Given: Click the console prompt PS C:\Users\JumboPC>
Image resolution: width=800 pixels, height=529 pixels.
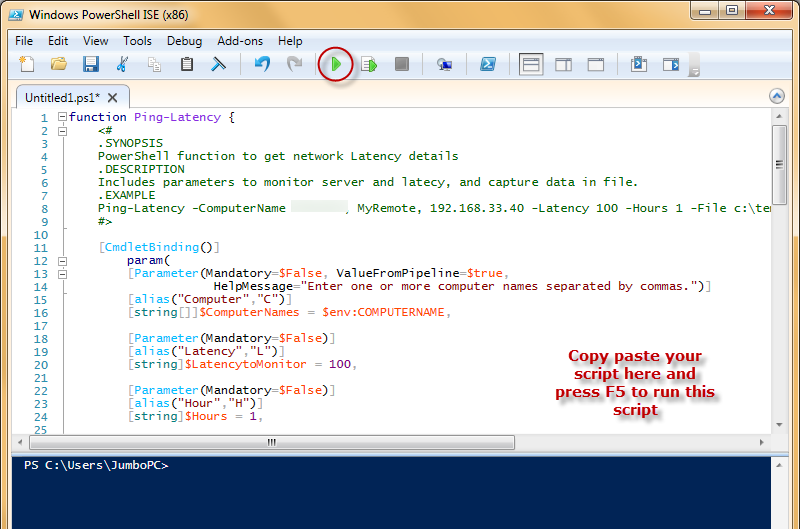Looking at the screenshot, I should (96, 465).
